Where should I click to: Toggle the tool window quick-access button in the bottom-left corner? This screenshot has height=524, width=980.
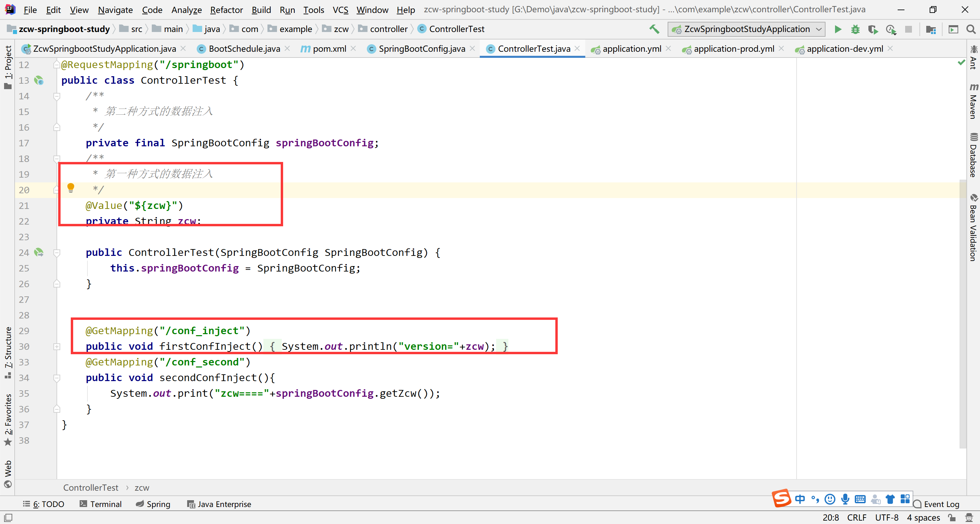(8, 518)
